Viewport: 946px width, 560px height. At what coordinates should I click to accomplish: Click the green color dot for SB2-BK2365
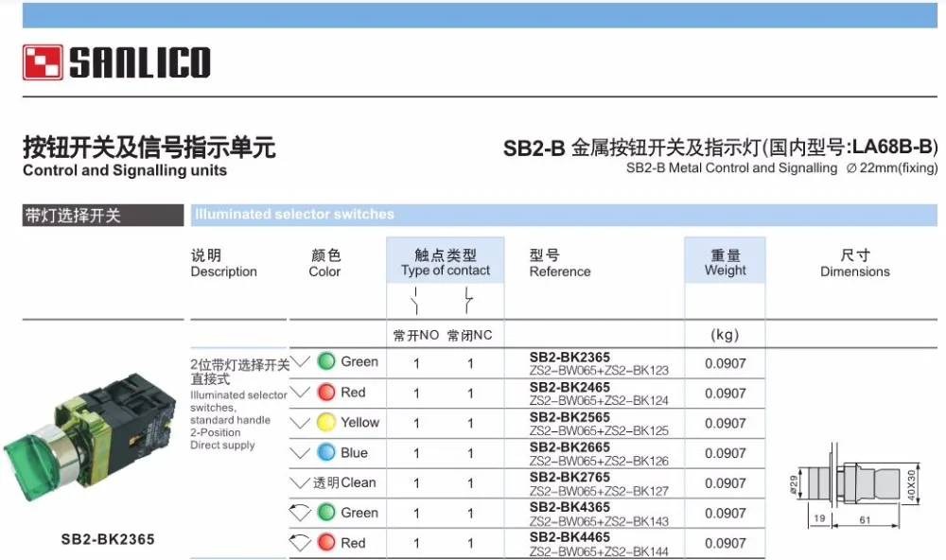click(325, 361)
